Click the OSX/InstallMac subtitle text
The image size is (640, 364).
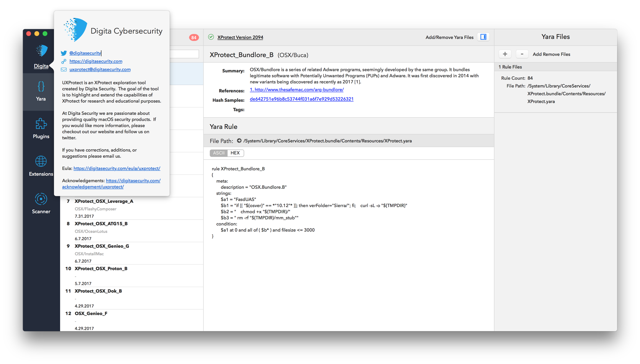[x=89, y=254]
